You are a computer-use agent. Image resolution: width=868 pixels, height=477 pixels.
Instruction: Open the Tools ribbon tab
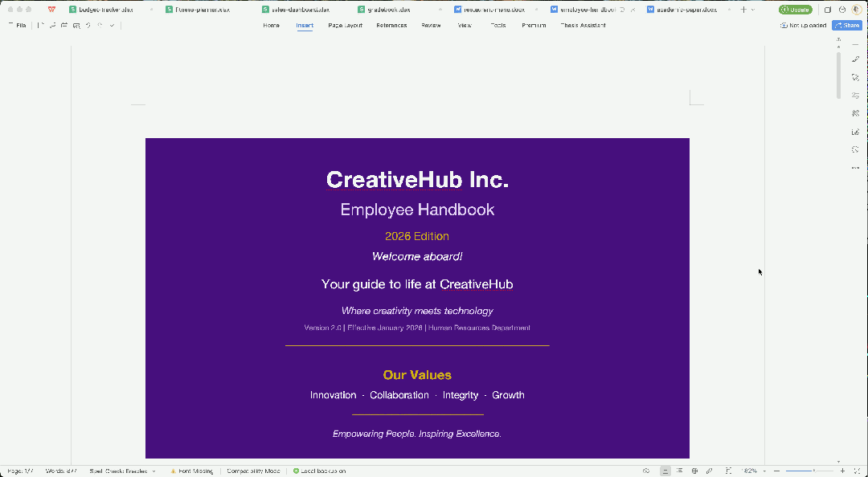[497, 26]
